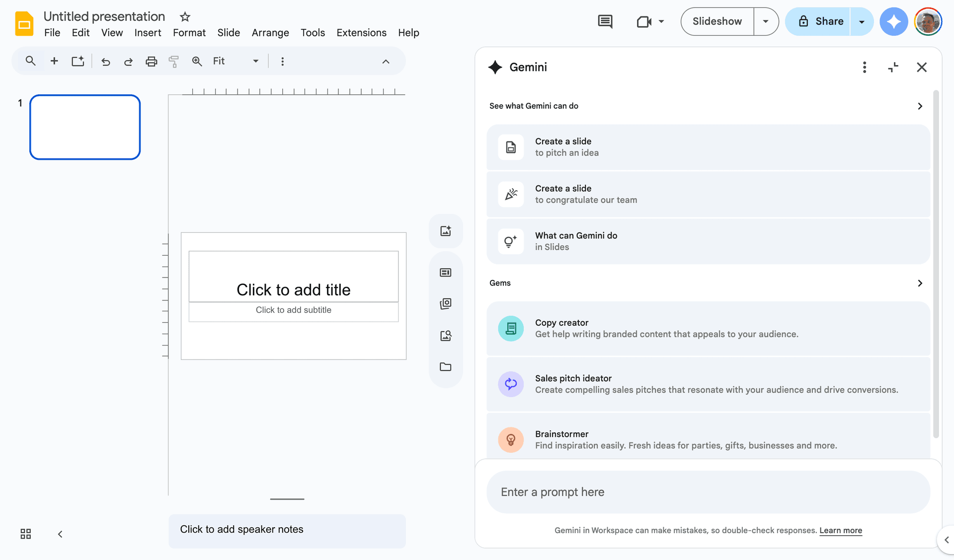Image resolution: width=954 pixels, height=560 pixels.
Task: Expand the See what Gemini can do section
Action: click(x=920, y=106)
